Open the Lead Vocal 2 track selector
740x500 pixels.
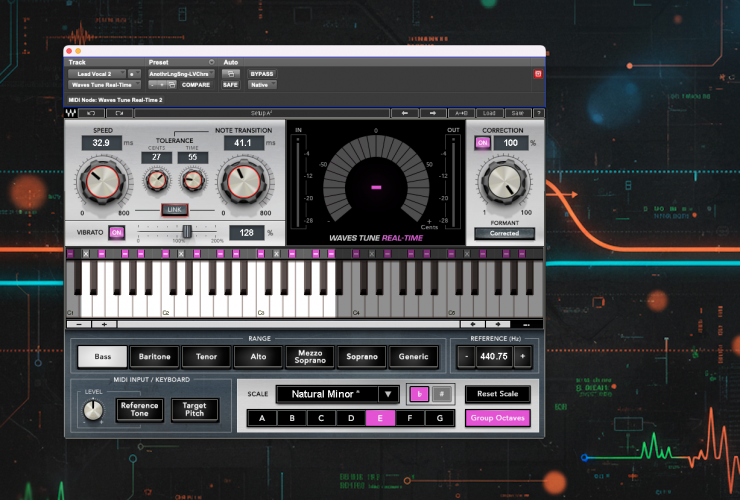click(x=96, y=74)
